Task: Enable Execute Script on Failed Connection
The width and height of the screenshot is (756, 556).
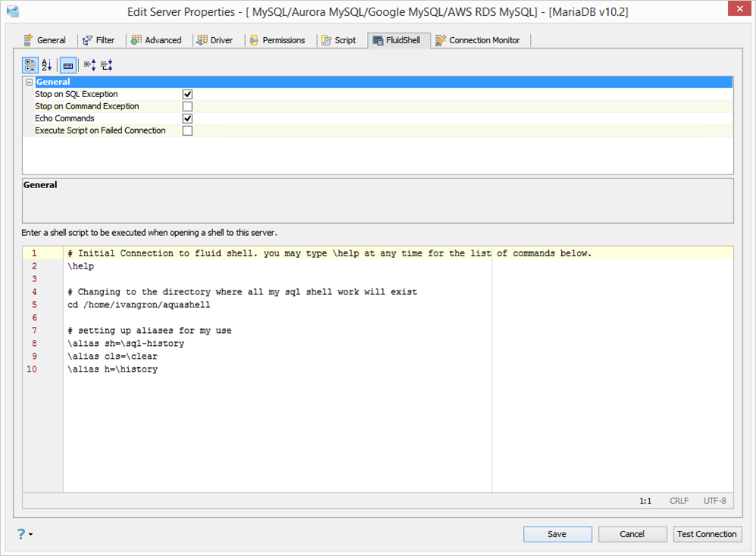Action: [x=187, y=130]
